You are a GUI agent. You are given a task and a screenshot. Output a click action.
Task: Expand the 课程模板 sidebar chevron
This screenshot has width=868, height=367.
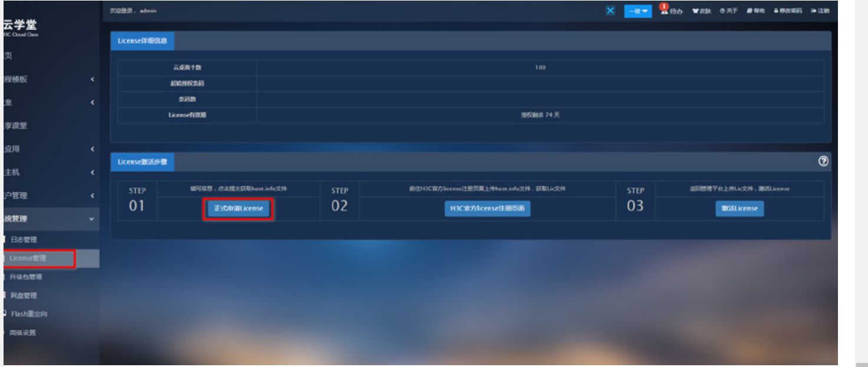point(92,79)
